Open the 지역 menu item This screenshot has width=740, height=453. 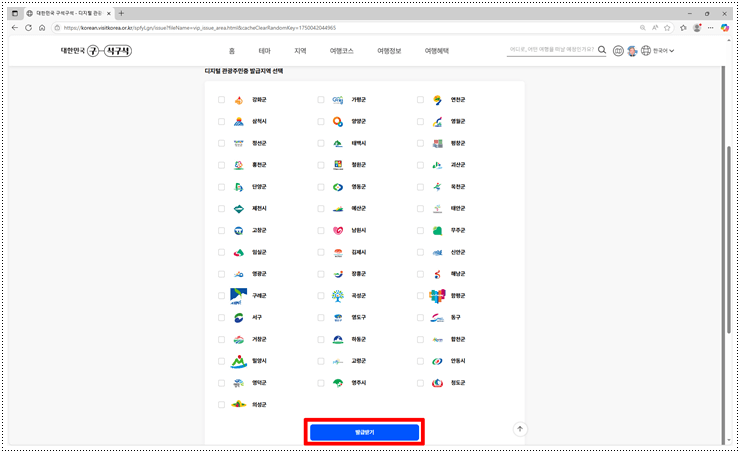click(x=300, y=51)
